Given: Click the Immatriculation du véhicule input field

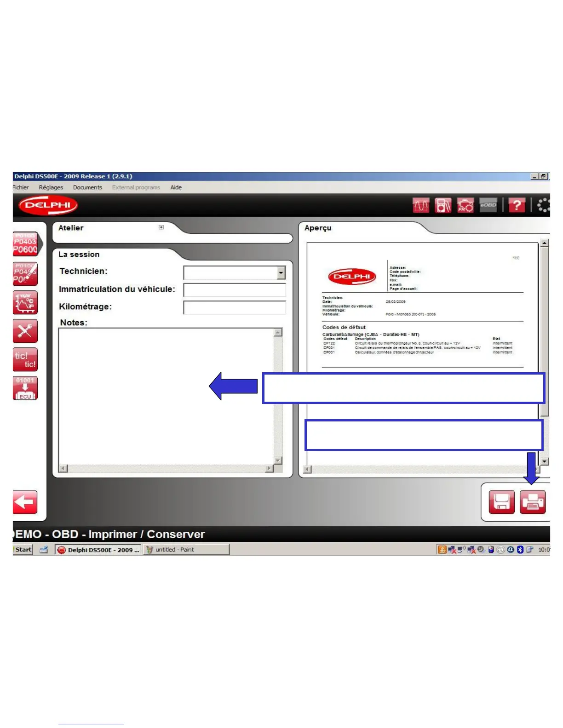Looking at the screenshot, I should coord(235,290).
